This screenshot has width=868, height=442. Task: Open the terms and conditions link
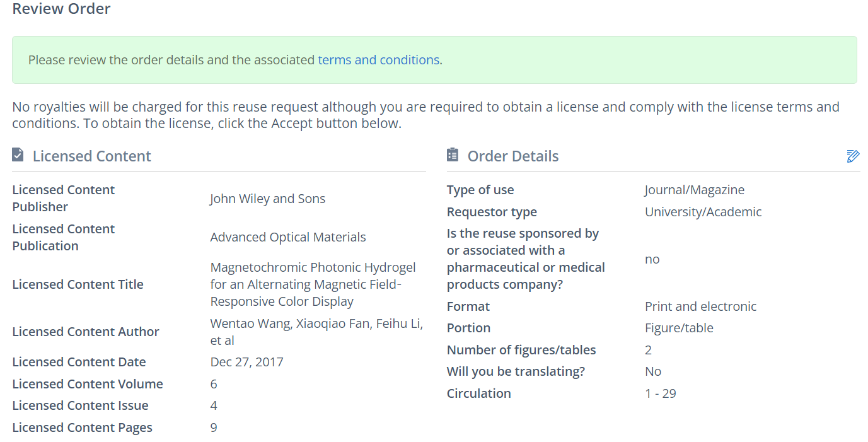[x=378, y=60]
